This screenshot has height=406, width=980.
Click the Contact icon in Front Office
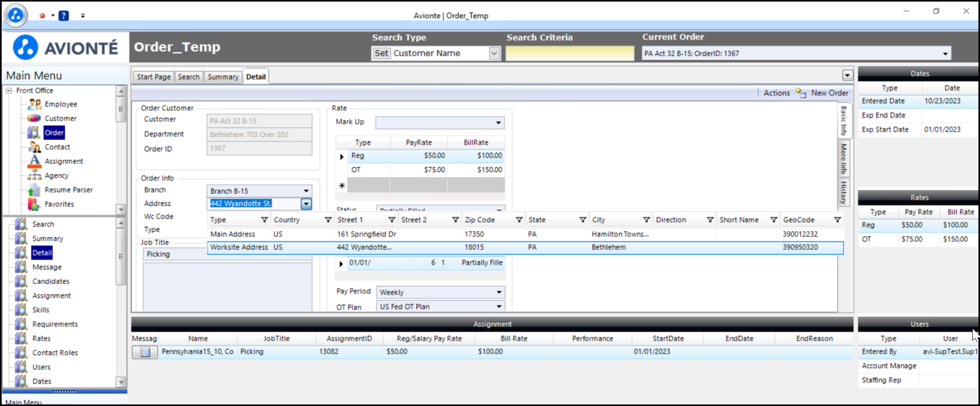pyautogui.click(x=34, y=147)
